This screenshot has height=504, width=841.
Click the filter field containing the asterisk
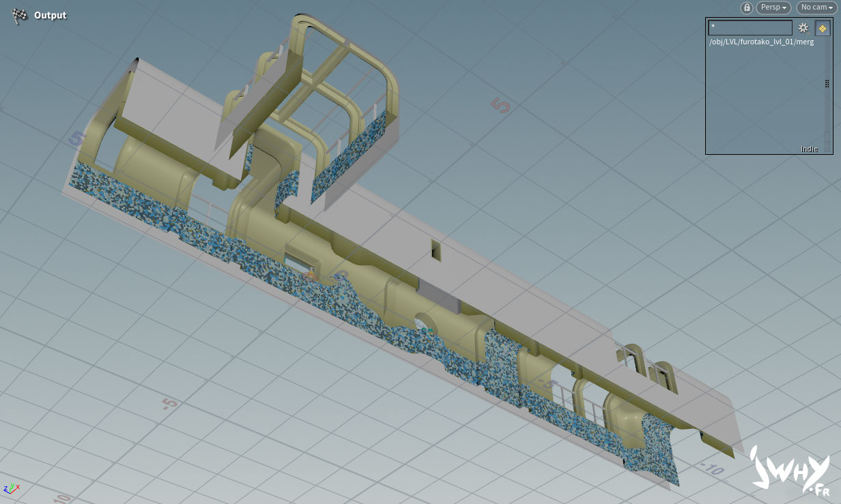click(x=750, y=28)
